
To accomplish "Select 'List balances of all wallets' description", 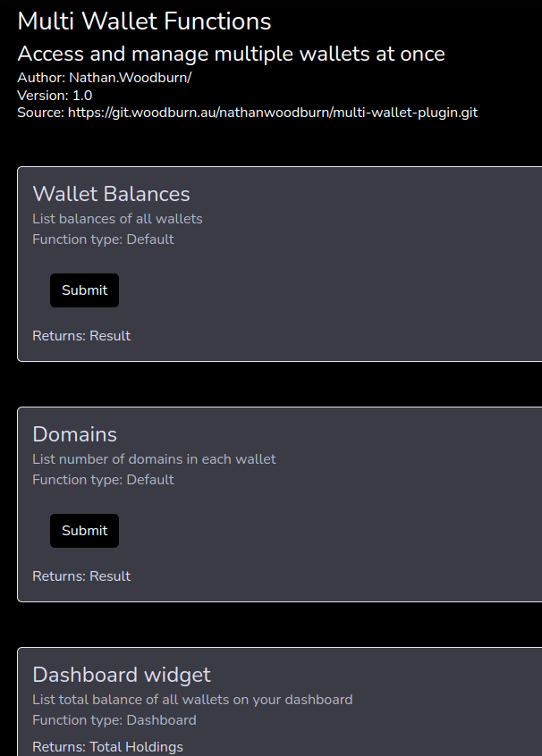I will coord(117,219).
